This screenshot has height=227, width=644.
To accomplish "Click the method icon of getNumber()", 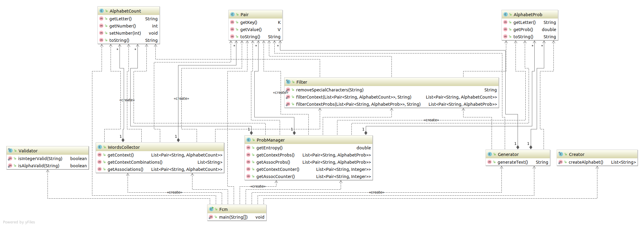I will [101, 26].
